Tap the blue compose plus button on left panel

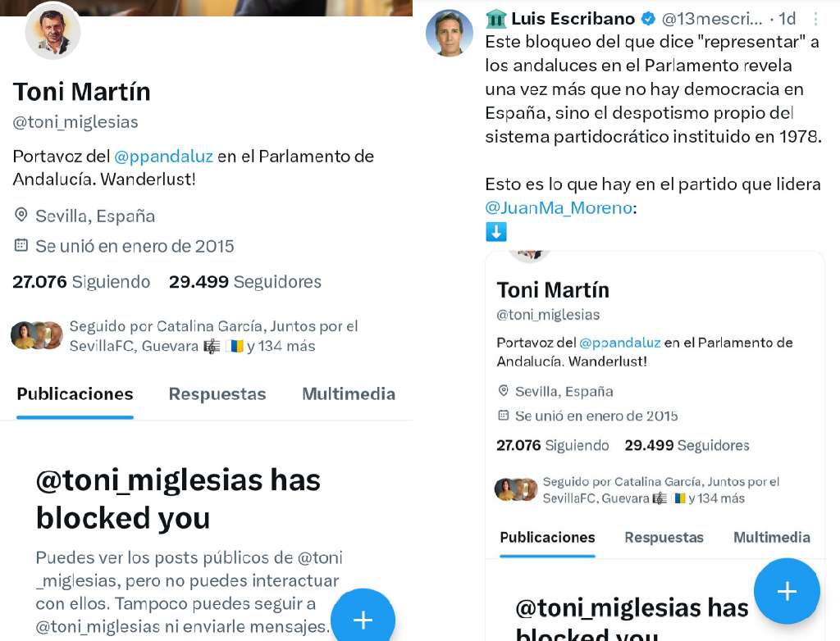click(363, 619)
